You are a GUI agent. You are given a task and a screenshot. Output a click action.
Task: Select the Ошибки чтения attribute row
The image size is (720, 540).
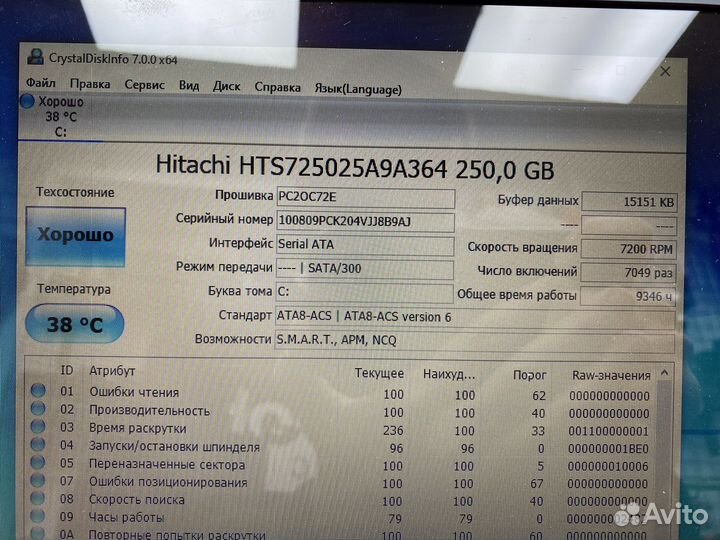point(340,394)
